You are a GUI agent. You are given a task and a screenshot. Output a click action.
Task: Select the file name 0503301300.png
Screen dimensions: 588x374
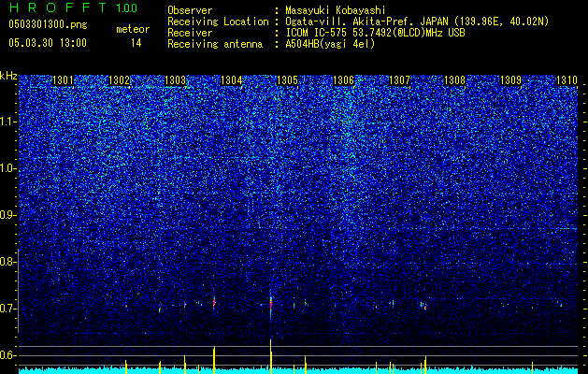(48, 24)
